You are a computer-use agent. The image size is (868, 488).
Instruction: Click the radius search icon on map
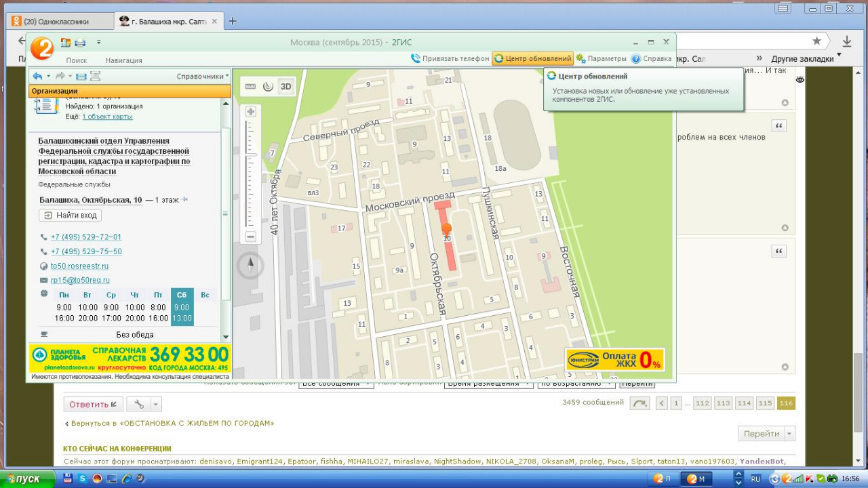tap(268, 86)
